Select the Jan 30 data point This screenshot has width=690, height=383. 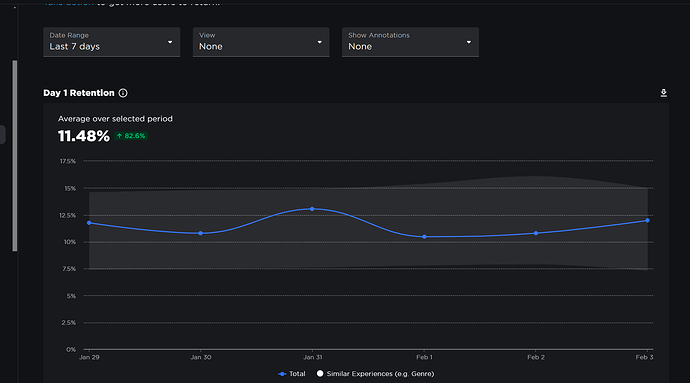click(x=201, y=233)
